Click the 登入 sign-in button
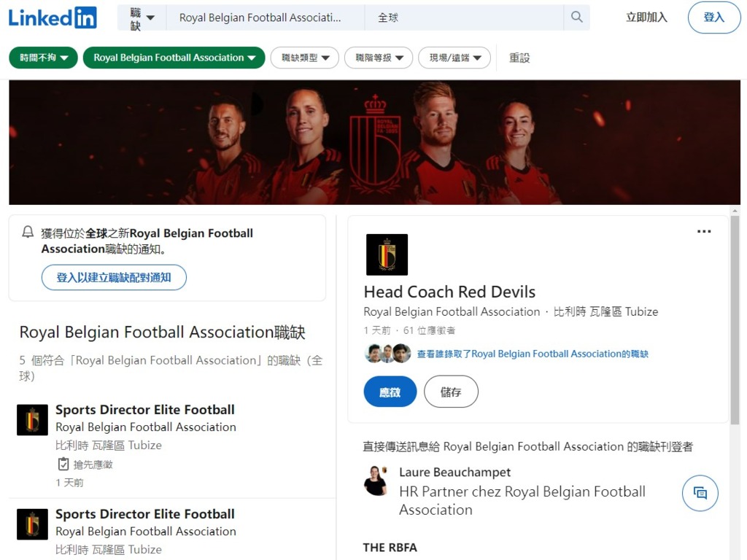This screenshot has height=560, width=747. pos(714,17)
